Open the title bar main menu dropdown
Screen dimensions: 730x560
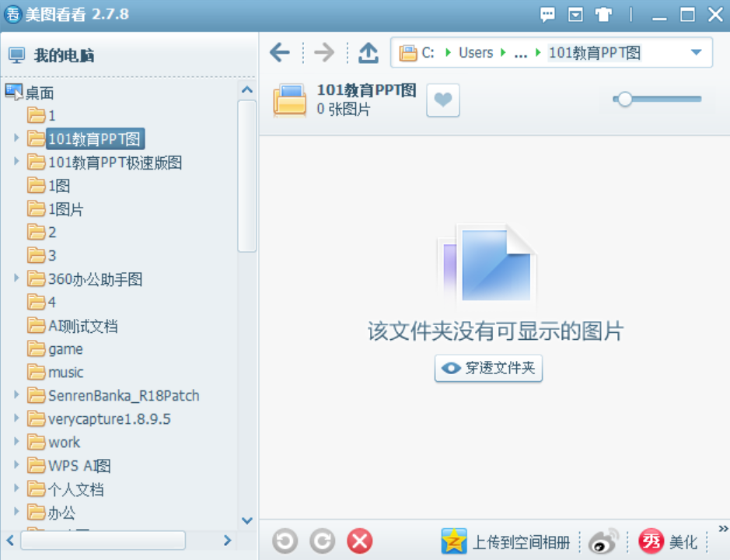point(575,14)
